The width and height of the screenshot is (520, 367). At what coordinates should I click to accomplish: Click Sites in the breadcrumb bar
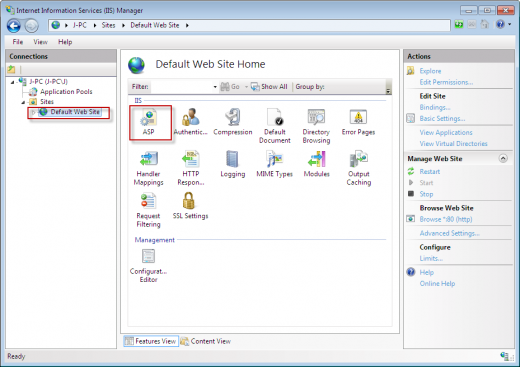pos(108,25)
